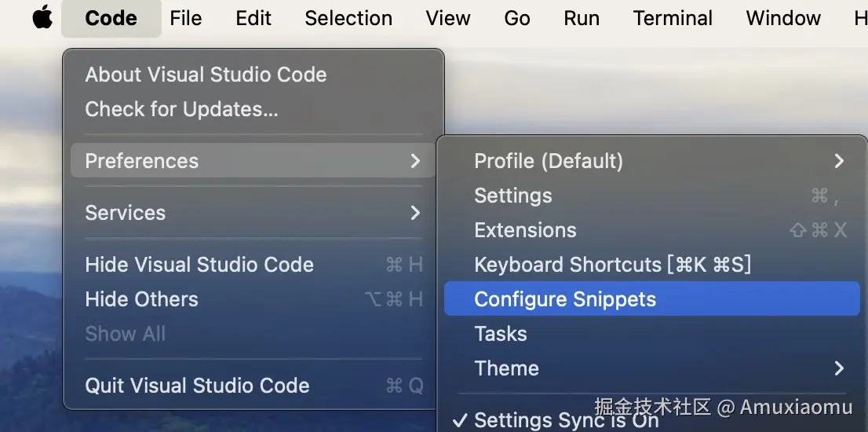
Task: Select Configure Snippets
Action: (565, 299)
